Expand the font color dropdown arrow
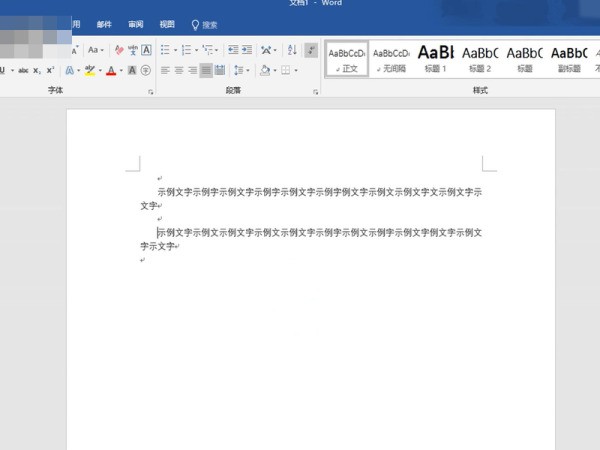 tap(121, 70)
